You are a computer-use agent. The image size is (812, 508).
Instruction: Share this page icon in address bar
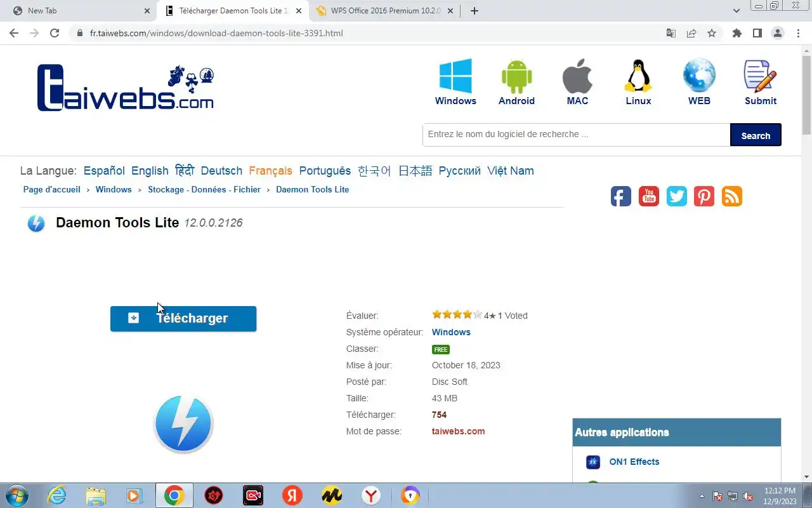pyautogui.click(x=691, y=33)
